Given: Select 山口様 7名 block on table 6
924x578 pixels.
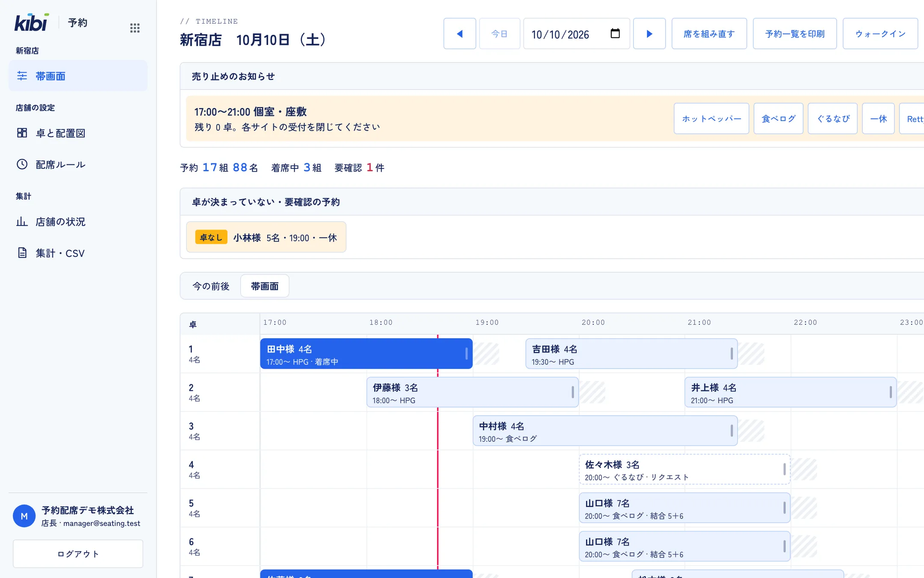Looking at the screenshot, I should 684,546.
